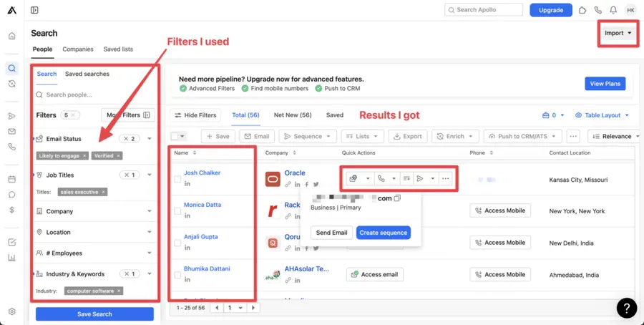Open the Enrich sidebar icon below Search
Viewport: 644px width, 325px height.
[12, 84]
